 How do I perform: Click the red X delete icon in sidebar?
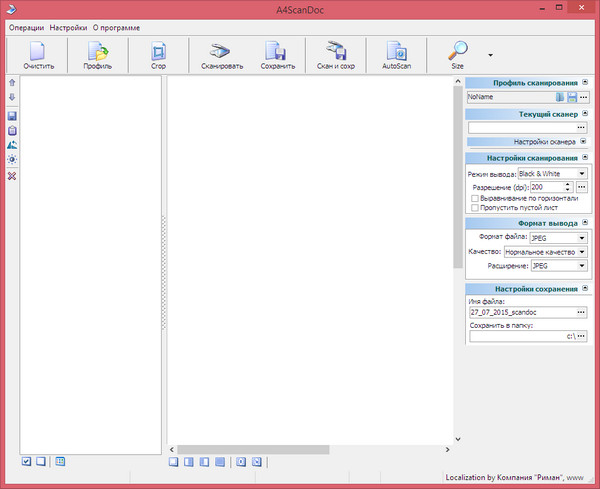click(11, 177)
